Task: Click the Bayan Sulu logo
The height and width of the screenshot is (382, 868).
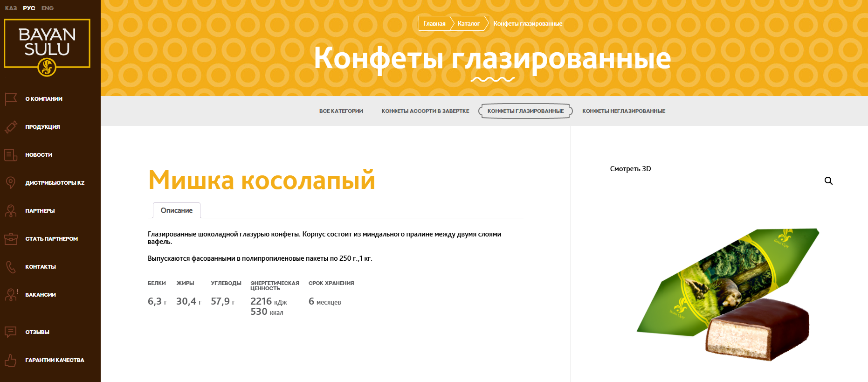Action: 47,47
